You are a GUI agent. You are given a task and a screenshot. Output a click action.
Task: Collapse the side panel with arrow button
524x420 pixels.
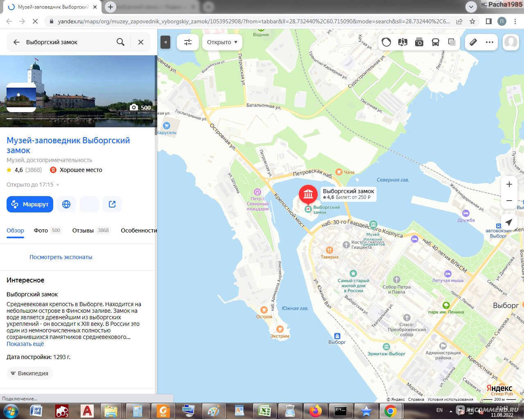(165, 42)
